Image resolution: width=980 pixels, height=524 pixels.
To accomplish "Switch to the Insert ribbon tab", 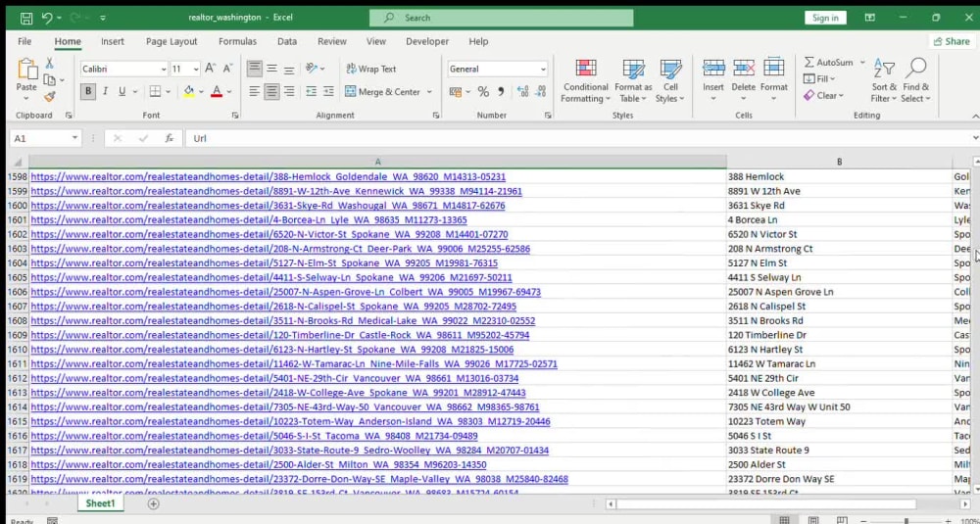I will click(113, 41).
